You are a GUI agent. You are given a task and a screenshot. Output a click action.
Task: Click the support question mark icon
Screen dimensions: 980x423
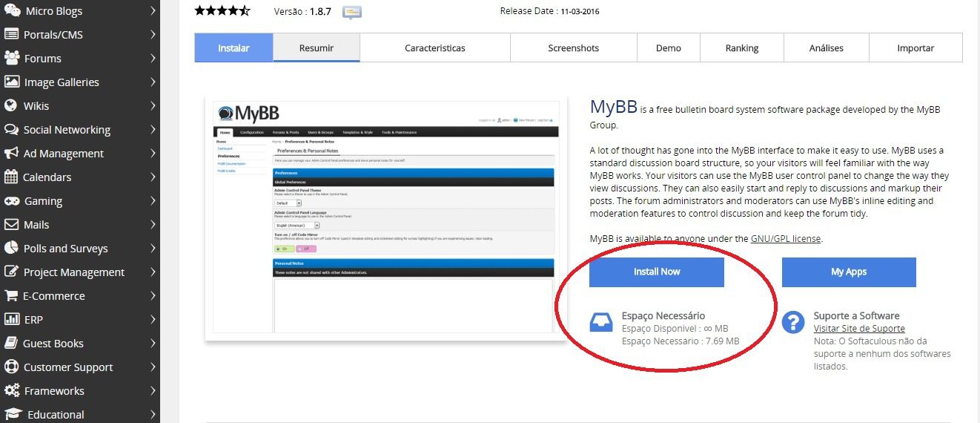click(793, 322)
